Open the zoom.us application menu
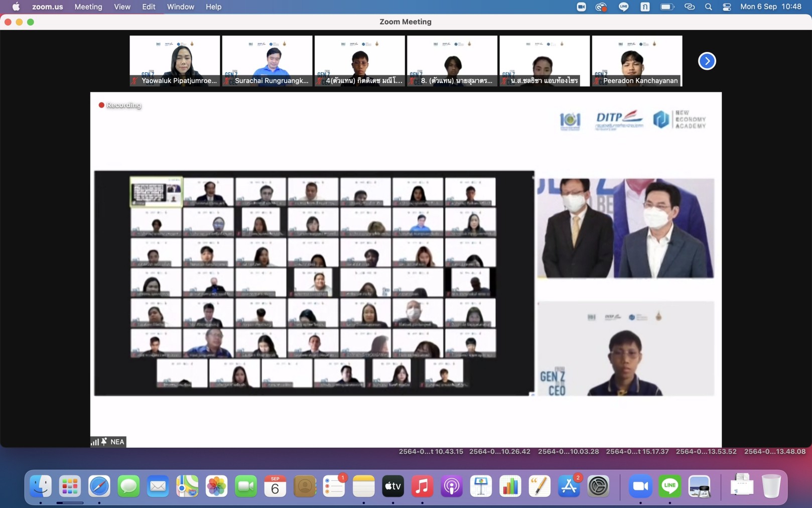The image size is (812, 508). click(48, 7)
